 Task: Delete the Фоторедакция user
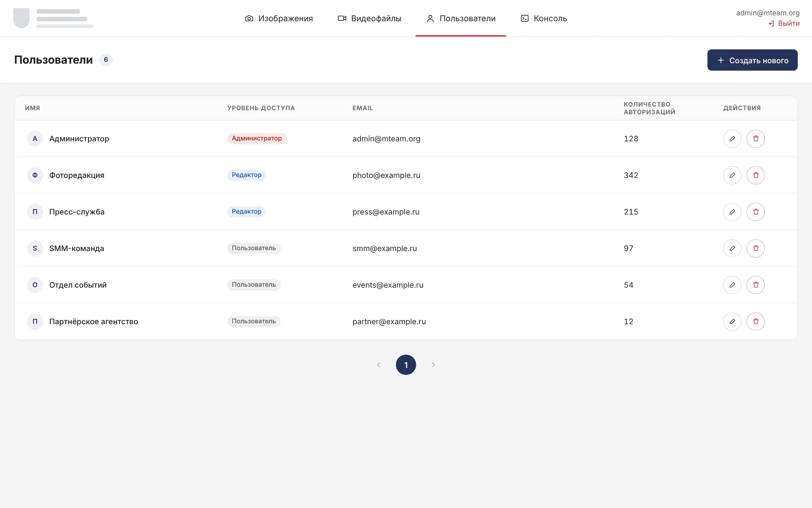[x=756, y=175]
